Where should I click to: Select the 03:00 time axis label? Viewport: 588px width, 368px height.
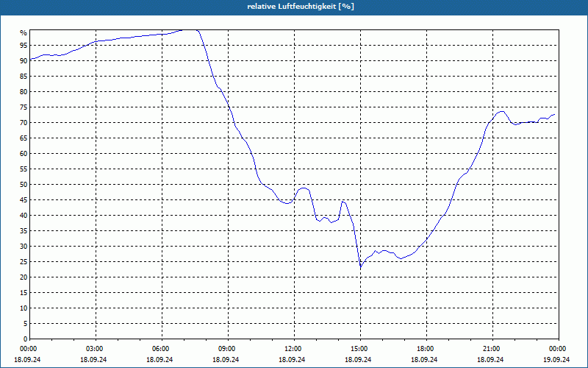(x=96, y=349)
